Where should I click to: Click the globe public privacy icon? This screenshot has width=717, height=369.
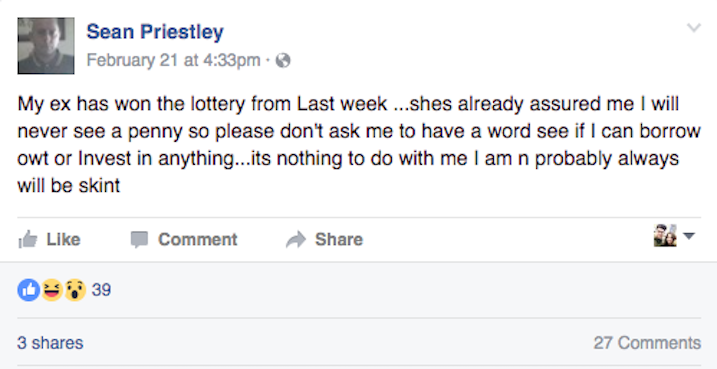(x=283, y=60)
